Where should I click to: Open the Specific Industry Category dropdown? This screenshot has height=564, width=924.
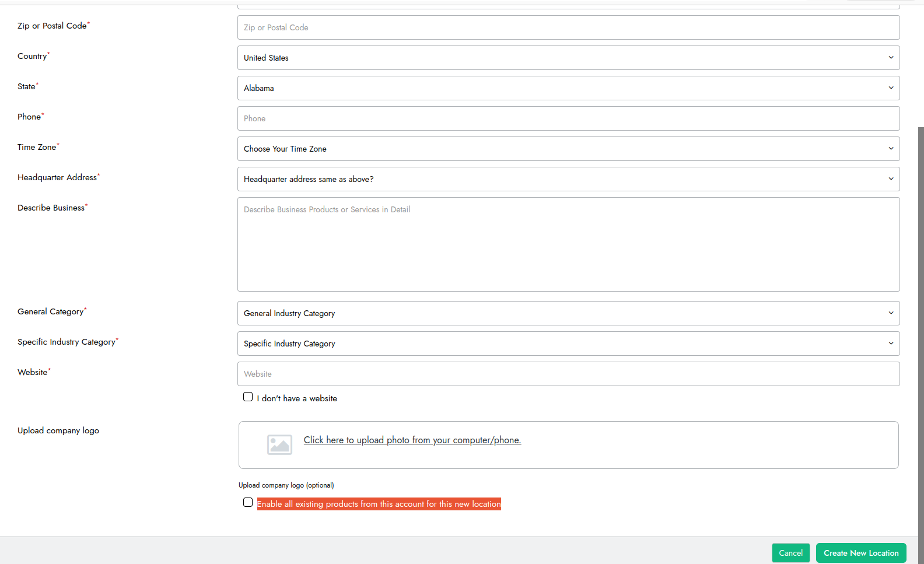568,344
